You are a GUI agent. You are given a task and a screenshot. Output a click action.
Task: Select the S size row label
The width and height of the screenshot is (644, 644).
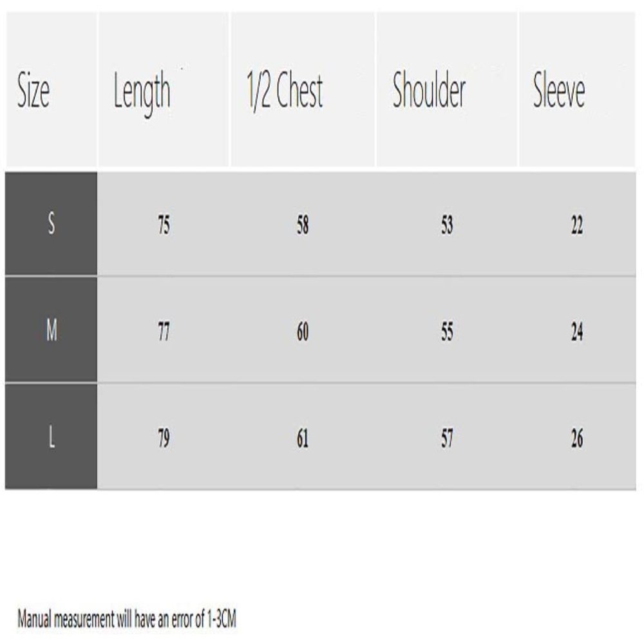52,225
